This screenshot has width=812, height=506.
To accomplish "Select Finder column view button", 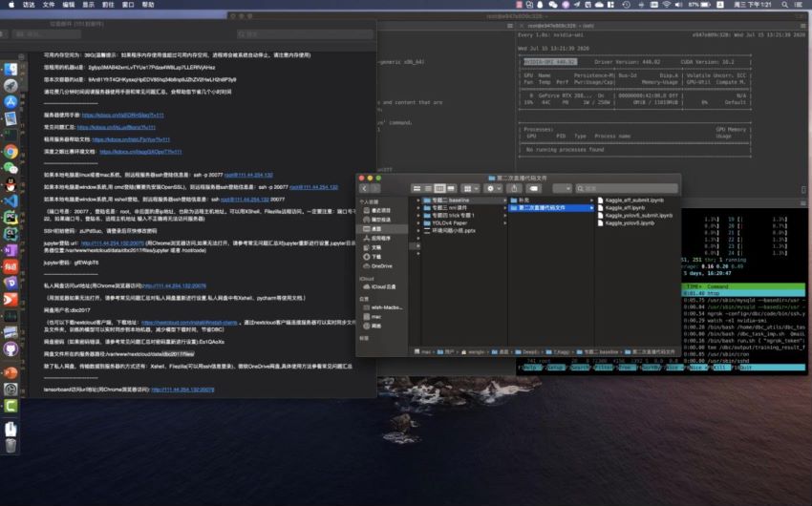I will 439,188.
